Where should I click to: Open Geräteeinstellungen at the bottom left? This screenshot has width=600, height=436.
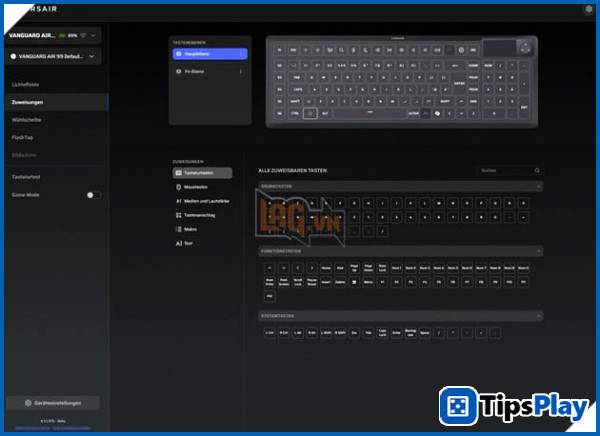[x=54, y=403]
